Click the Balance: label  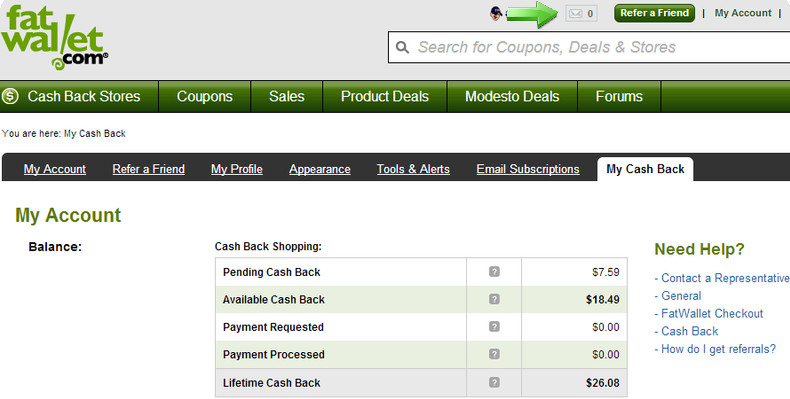[x=55, y=247]
